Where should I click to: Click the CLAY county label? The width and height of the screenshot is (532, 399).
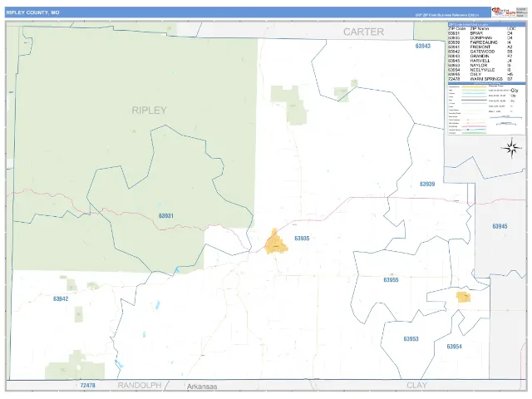coord(416,386)
